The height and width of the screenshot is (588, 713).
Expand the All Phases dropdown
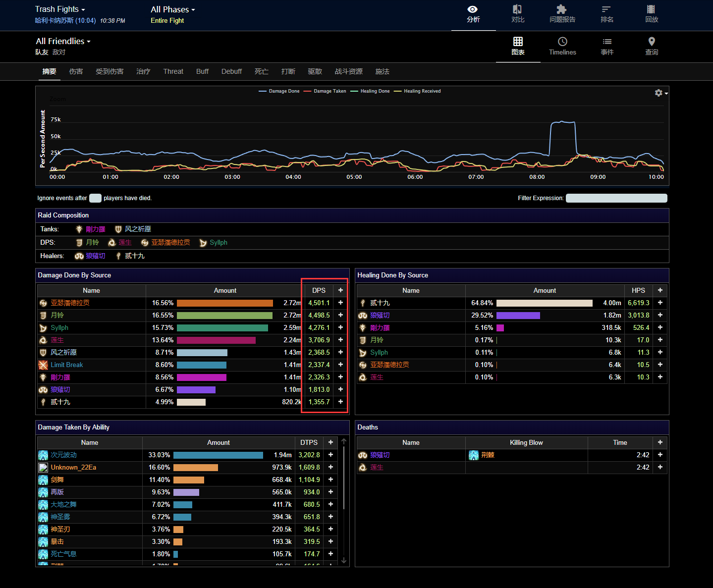[172, 9]
